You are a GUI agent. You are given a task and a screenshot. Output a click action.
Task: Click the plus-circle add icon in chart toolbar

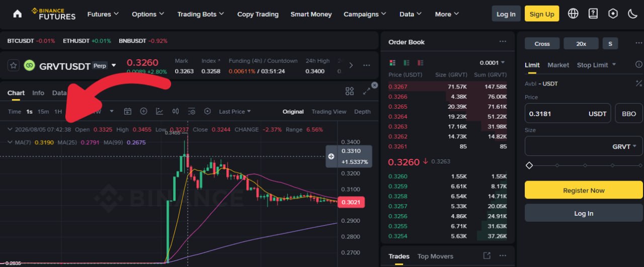point(143,111)
